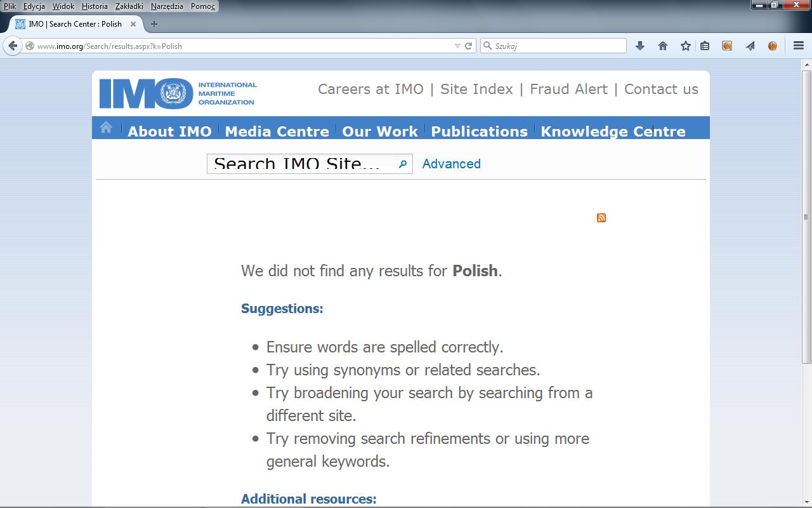Click 'Ensure words are spelled correctly.' text
This screenshot has width=812, height=508.
click(384, 347)
